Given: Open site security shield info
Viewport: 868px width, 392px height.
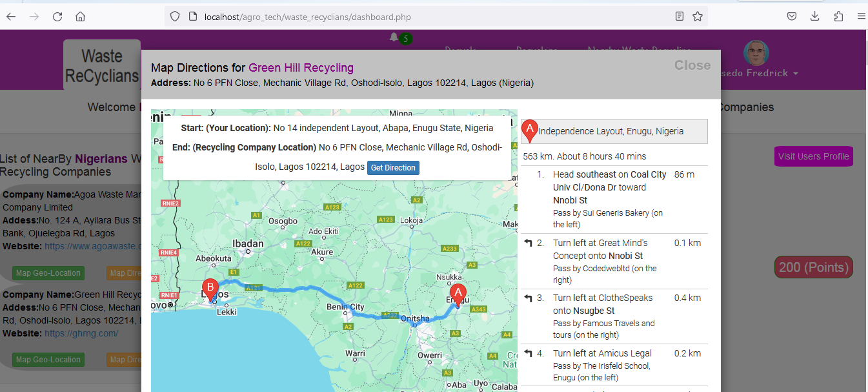Looking at the screenshot, I should pos(175,16).
